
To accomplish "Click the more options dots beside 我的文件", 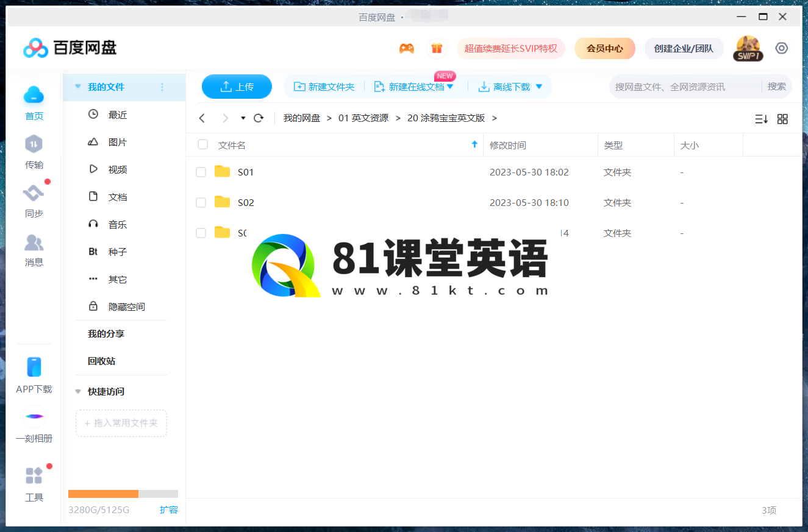I will click(162, 87).
